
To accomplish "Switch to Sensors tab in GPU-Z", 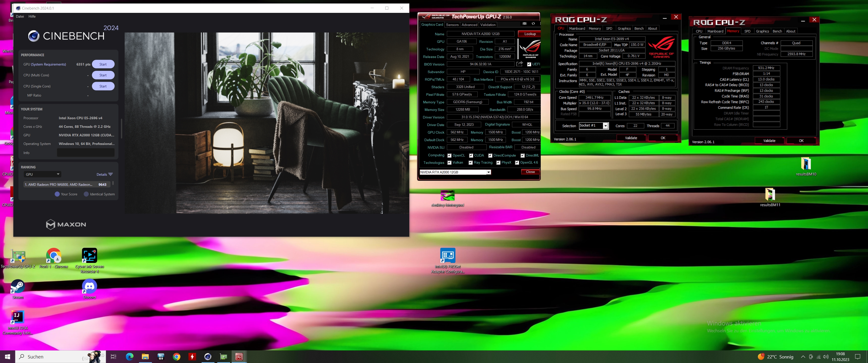I will (x=452, y=25).
